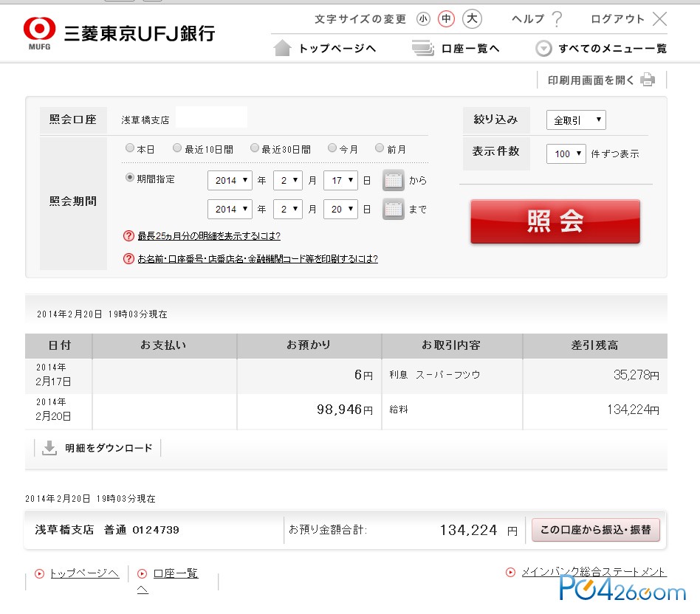The width and height of the screenshot is (700, 614).
Task: Open start month 2 dropdown
Action: 288,180
